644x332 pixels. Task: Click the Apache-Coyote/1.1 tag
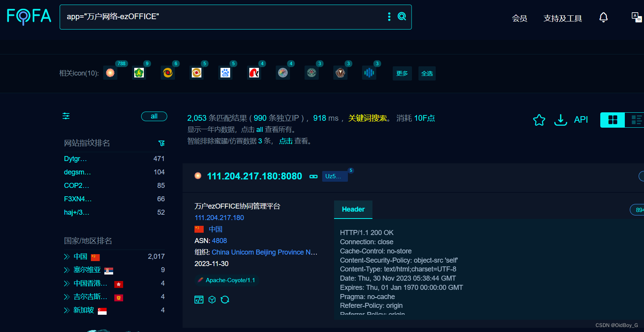coord(227,280)
